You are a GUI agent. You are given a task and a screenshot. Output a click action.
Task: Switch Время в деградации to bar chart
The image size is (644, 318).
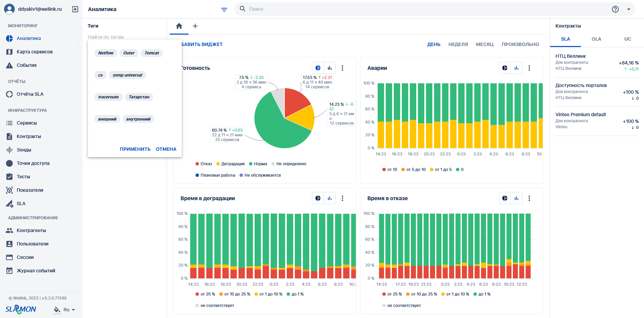[330, 198]
